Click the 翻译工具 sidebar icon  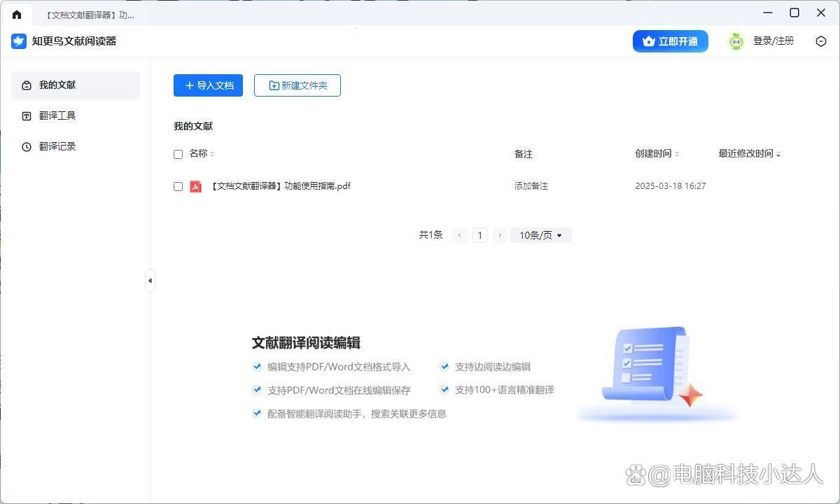coord(27,116)
